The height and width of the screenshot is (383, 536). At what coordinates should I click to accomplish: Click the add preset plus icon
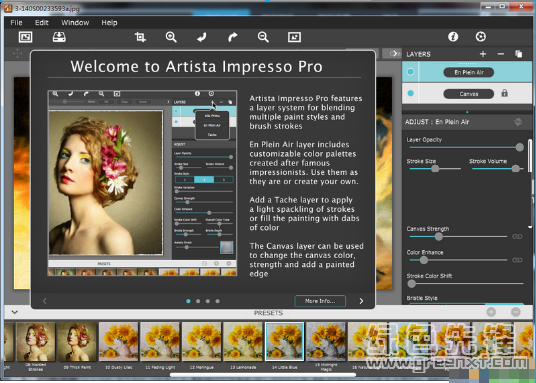[491, 312]
